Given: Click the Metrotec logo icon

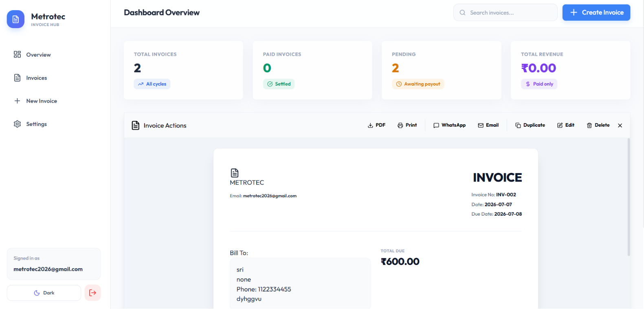Looking at the screenshot, I should [15, 19].
